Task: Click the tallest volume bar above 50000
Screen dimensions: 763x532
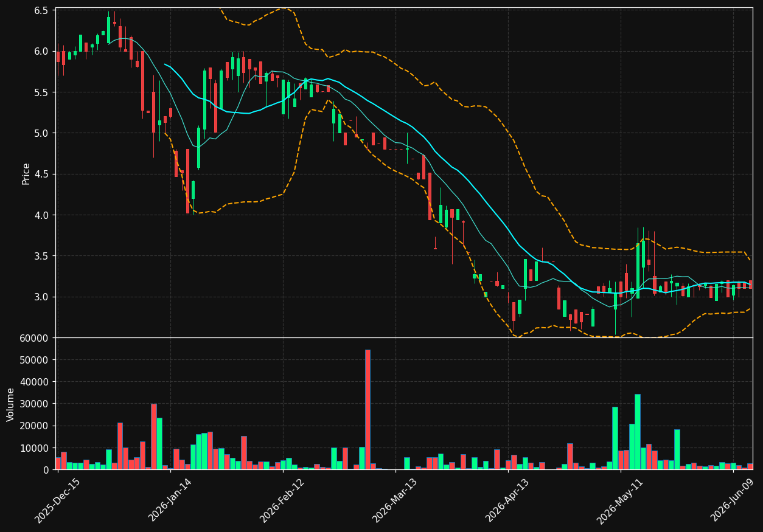Action: [368, 410]
